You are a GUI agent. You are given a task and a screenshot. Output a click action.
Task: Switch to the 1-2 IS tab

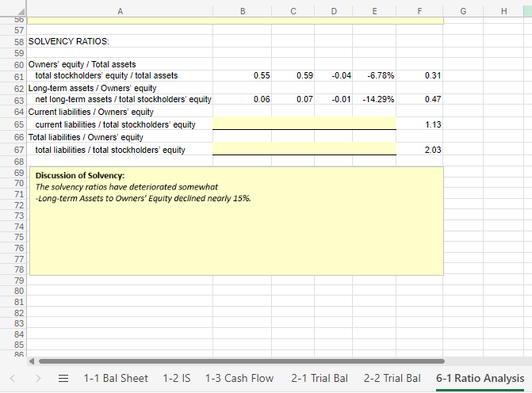[177, 378]
